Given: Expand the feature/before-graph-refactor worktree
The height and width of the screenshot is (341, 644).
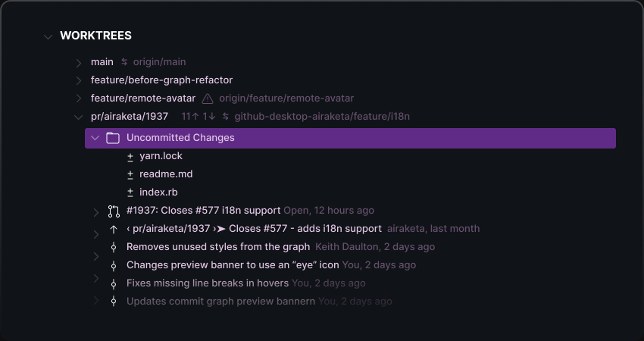Looking at the screenshot, I should click(78, 80).
